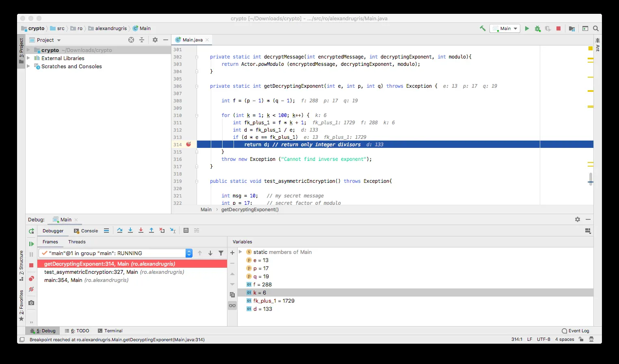Open the Main run configuration dropdown
Screen dimensions: 619x364
(505, 28)
